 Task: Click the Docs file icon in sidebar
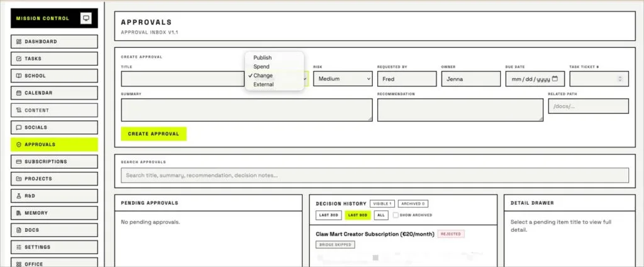tap(18, 230)
